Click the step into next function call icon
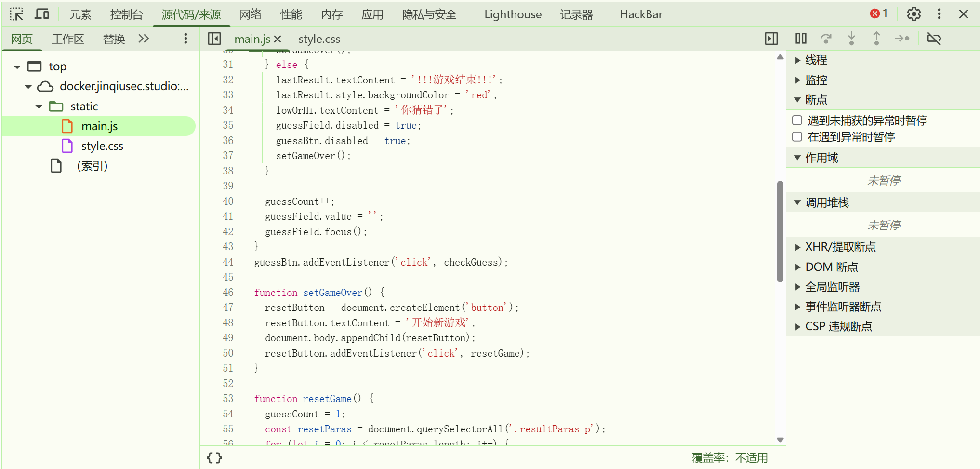This screenshot has width=980, height=469. click(852, 38)
